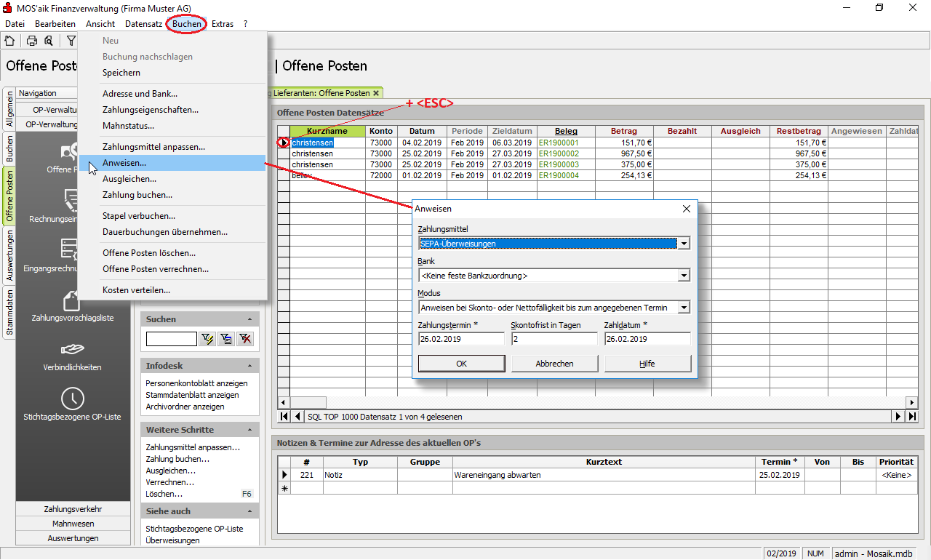Open print preview magnifier icon
Viewport: 931px width, 560px height.
pos(49,41)
